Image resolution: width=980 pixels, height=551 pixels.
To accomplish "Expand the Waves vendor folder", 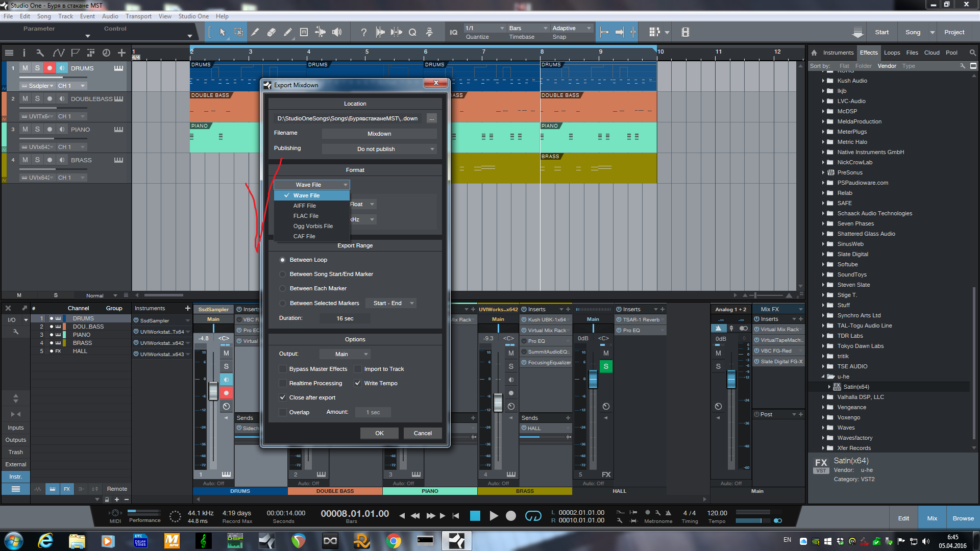I will [823, 428].
